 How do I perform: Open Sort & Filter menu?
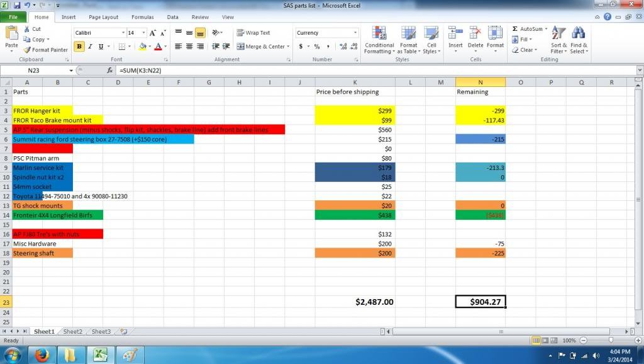558,40
